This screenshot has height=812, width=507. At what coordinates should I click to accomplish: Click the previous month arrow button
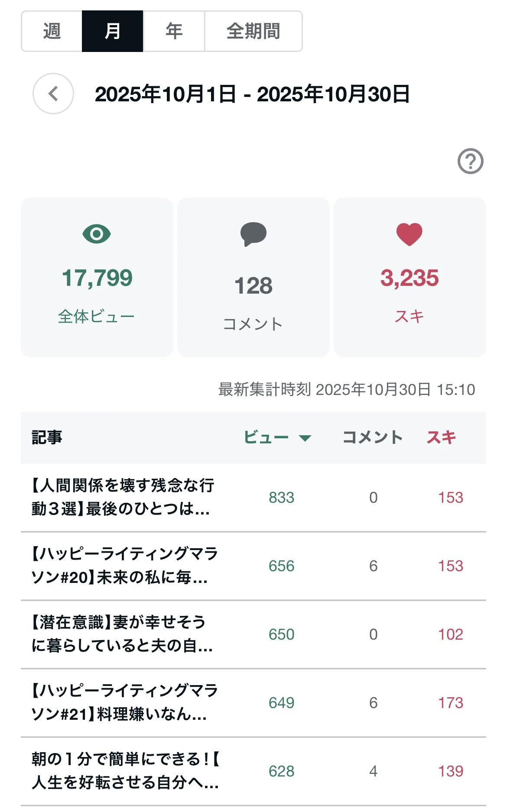[x=53, y=94]
